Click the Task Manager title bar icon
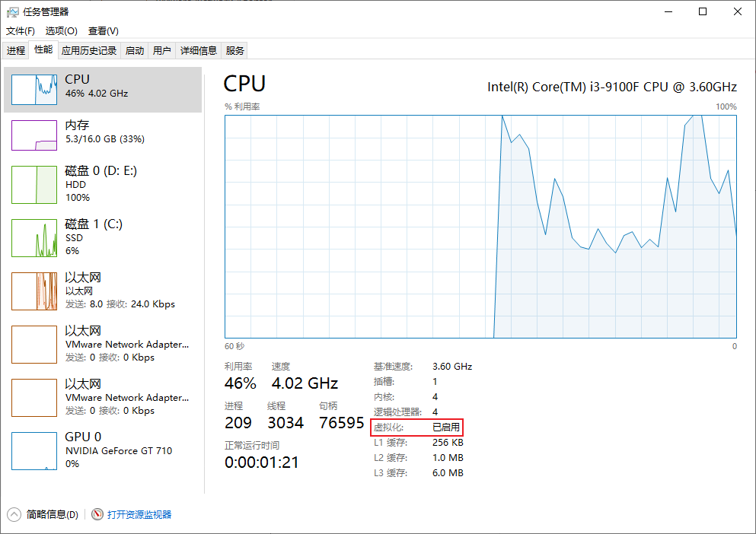 pyautogui.click(x=13, y=12)
